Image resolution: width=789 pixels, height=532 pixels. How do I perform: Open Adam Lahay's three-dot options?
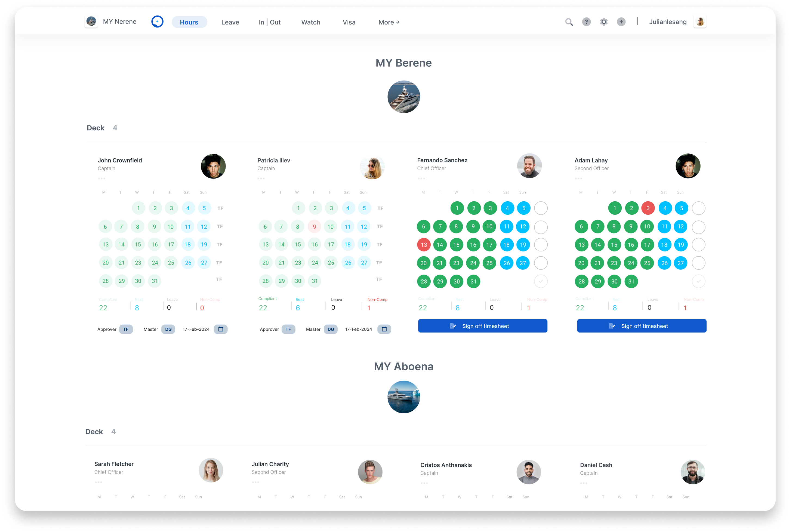578,179
